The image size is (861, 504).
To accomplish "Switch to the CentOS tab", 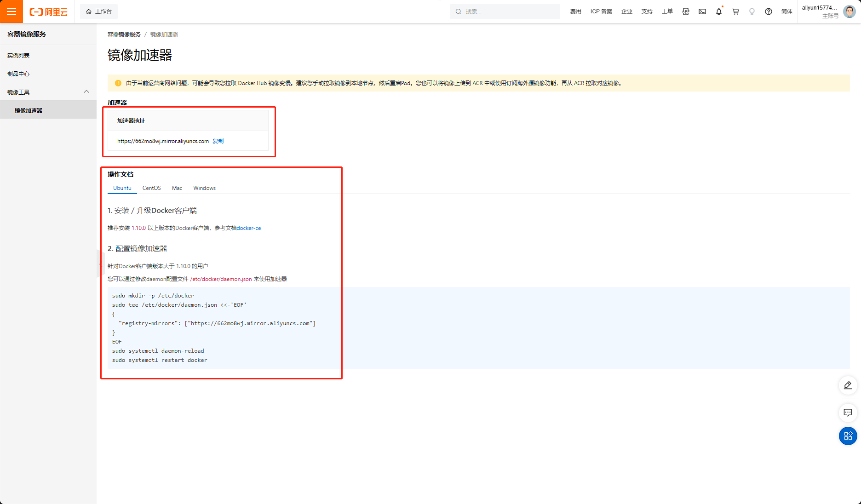I will point(152,188).
